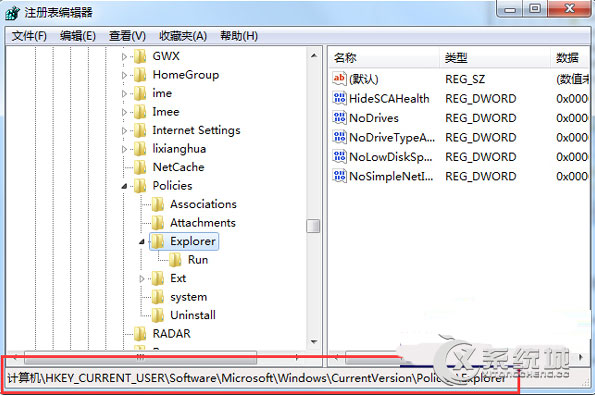Sort by the 名称 column header
Screen dimensions: 595x396
[x=383, y=58]
